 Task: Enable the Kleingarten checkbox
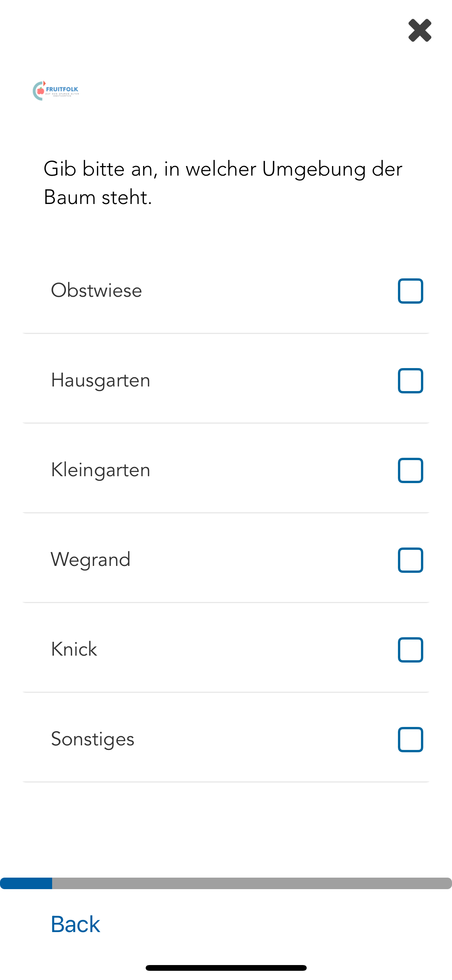coord(410,470)
